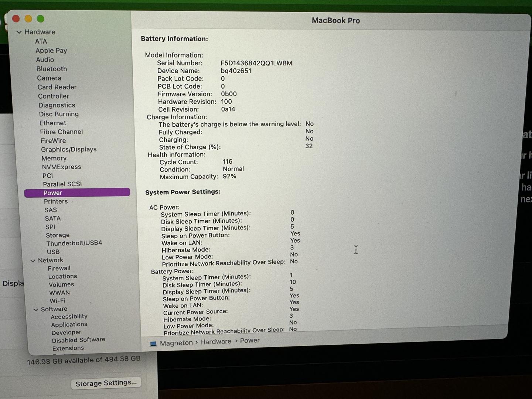The image size is (532, 399).
Task: Select PCI in the sidebar
Action: (48, 176)
